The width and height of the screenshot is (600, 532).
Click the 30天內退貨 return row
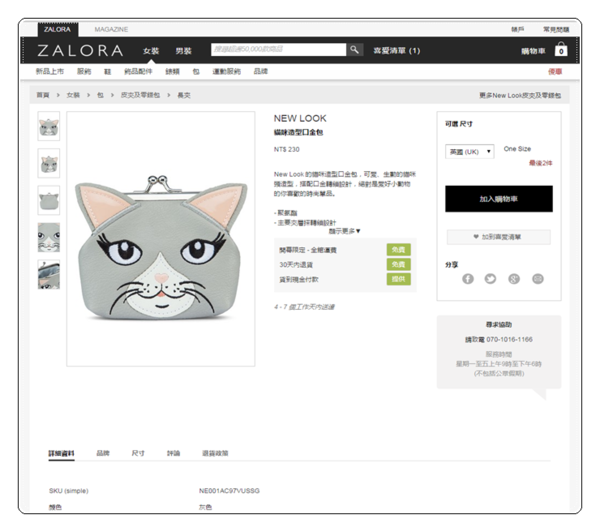click(345, 264)
